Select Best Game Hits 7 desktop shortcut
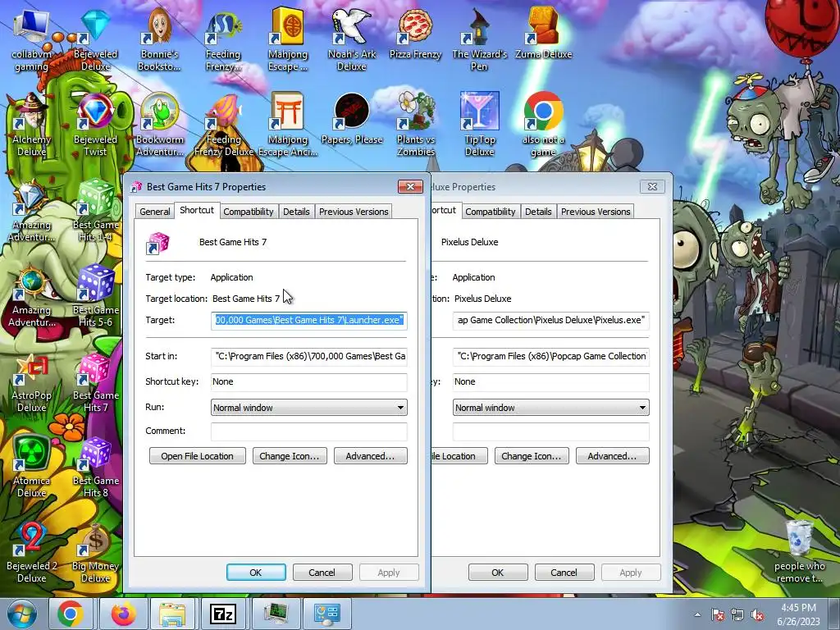Viewport: 840px width, 630px height. (95, 382)
